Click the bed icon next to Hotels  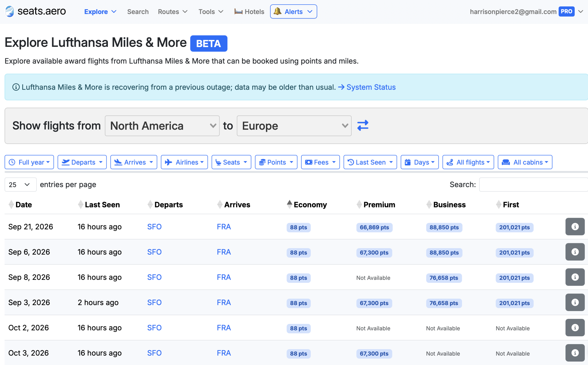pyautogui.click(x=238, y=11)
